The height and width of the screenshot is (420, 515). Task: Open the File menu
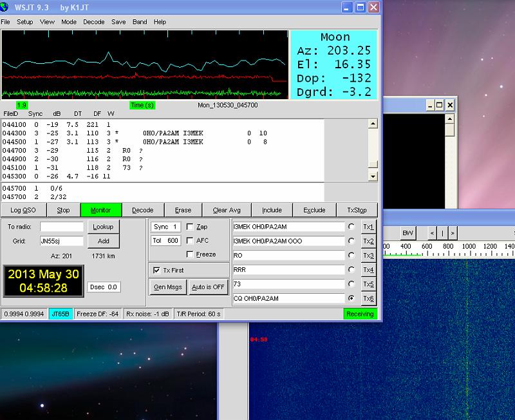(5, 22)
